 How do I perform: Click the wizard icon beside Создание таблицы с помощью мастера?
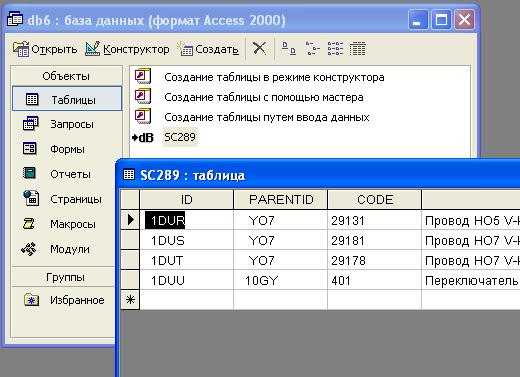pyautogui.click(x=143, y=96)
